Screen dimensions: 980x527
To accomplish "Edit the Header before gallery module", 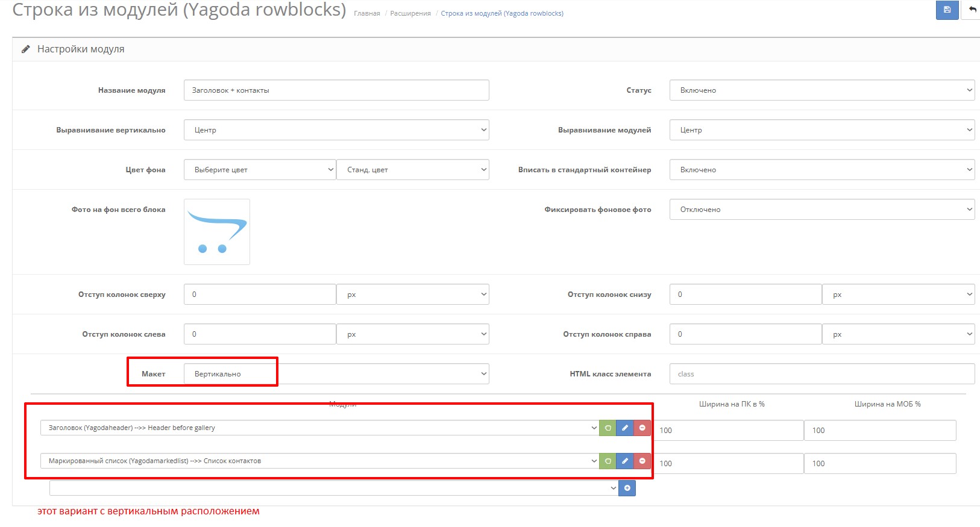I will tap(625, 428).
